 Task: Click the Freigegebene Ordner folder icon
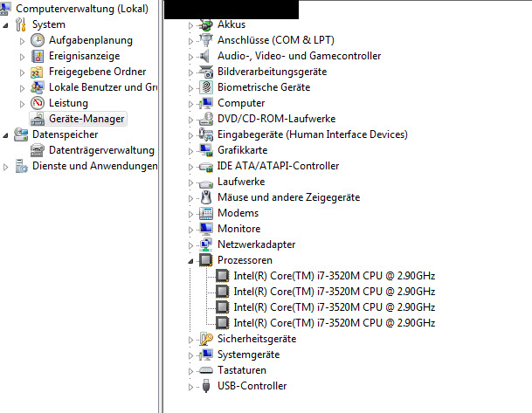point(37,72)
